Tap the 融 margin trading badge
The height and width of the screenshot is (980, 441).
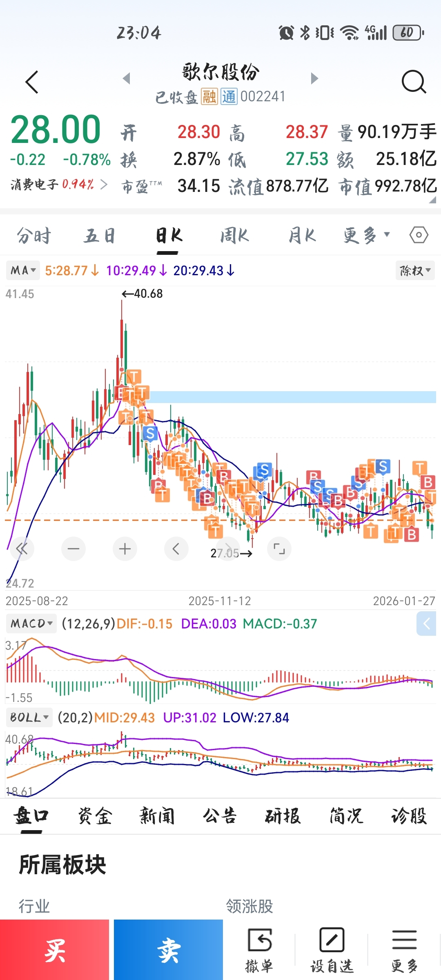click(x=209, y=97)
